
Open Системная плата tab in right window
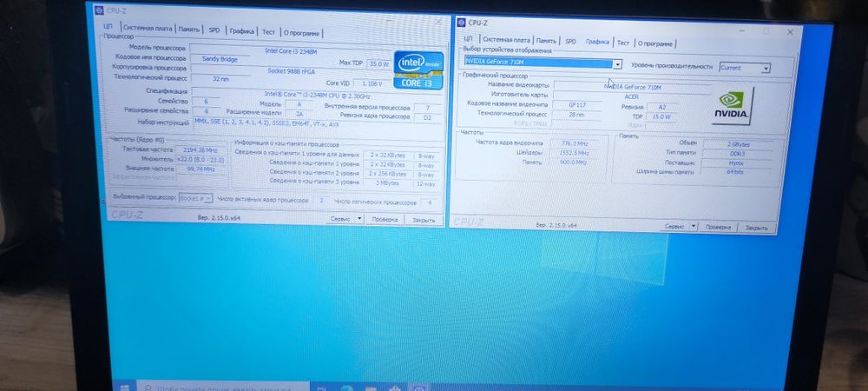point(505,40)
